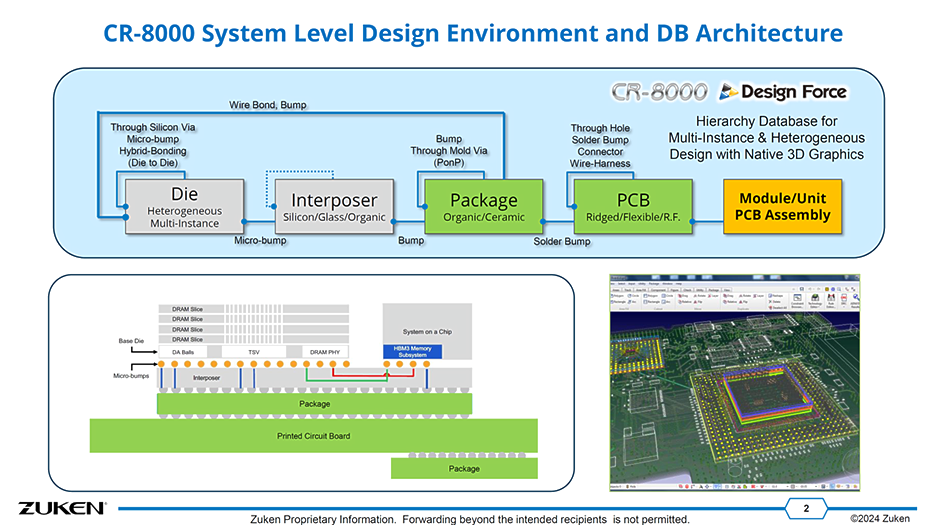
Task: Click the 'Wire-Harness' label
Action: [600, 164]
